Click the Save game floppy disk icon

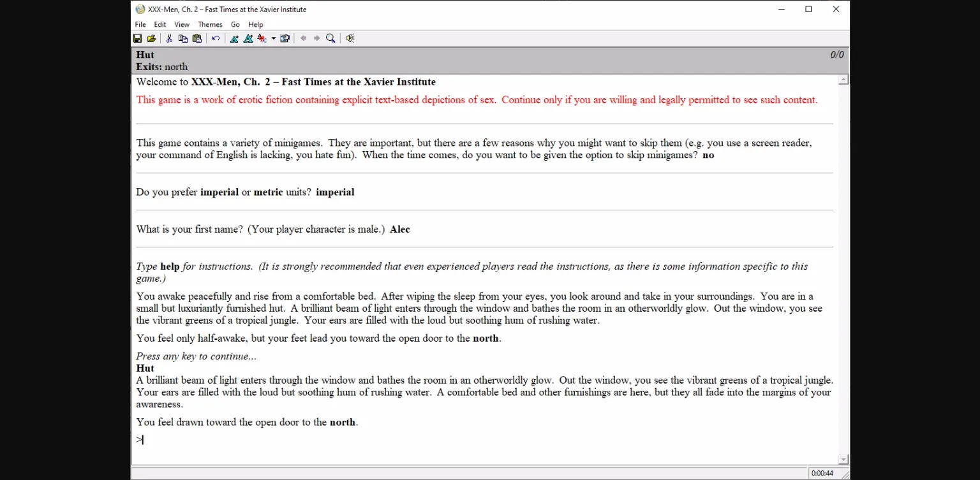click(137, 38)
